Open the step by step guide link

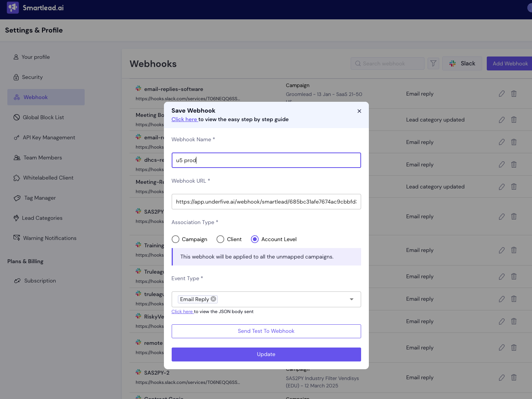[x=184, y=119]
